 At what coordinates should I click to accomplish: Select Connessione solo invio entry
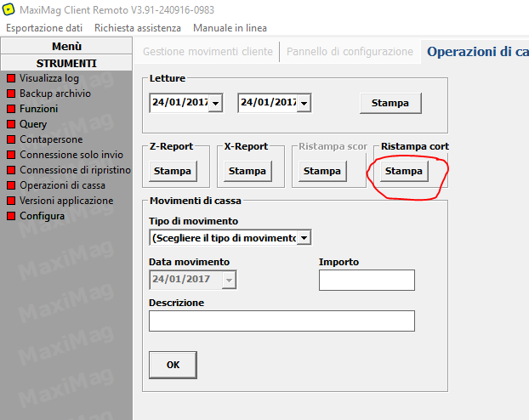pos(71,155)
